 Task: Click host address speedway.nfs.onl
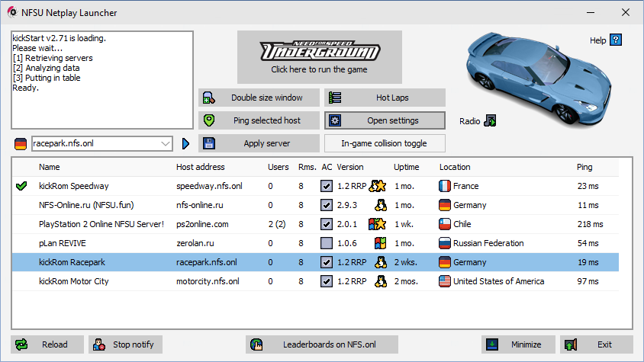coord(209,186)
